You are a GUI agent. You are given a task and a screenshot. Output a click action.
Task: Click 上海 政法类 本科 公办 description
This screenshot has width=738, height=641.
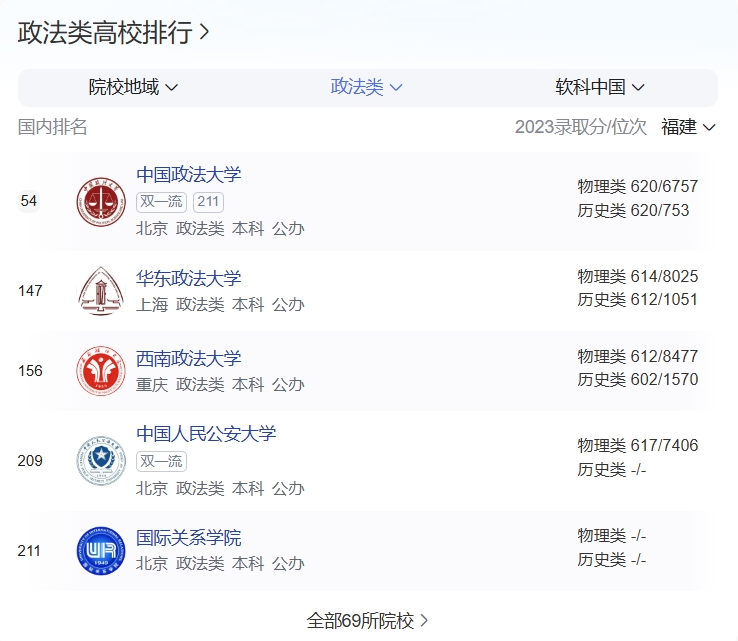tap(220, 305)
